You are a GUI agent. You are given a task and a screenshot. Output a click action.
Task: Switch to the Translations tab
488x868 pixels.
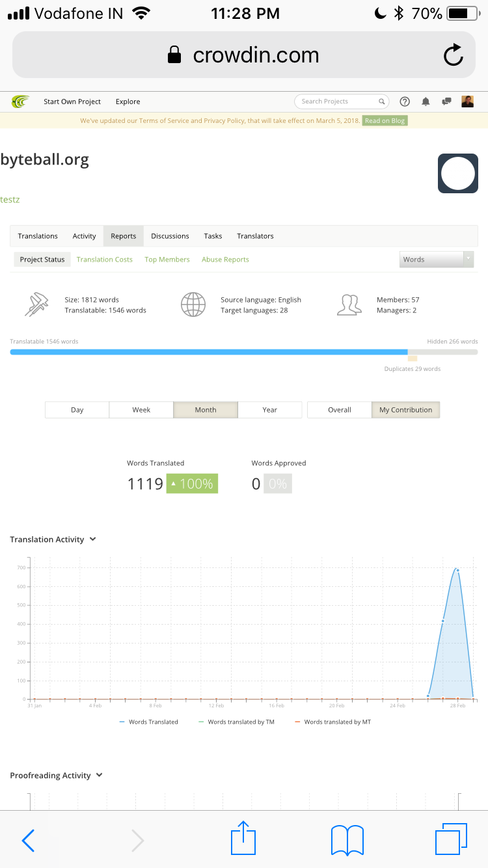[38, 236]
